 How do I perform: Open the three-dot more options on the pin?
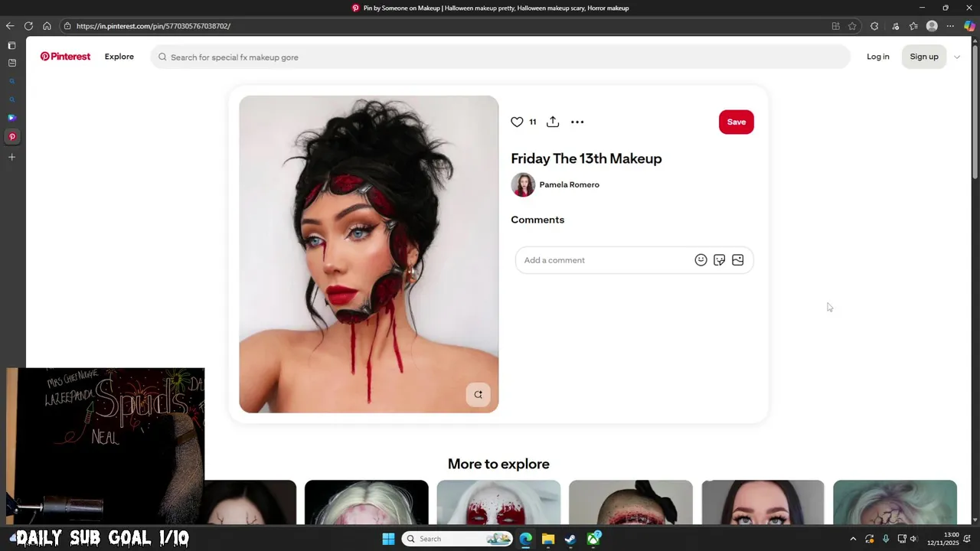(577, 122)
